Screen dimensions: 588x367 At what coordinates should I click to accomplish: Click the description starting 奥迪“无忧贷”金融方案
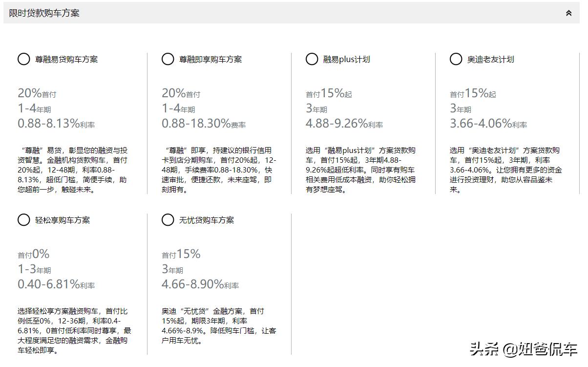coord(219,325)
